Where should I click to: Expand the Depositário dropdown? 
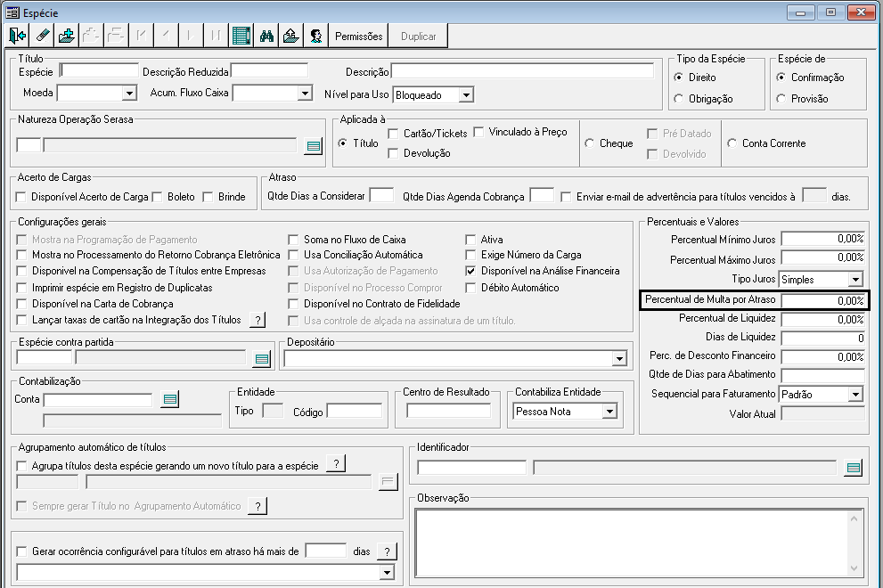[619, 359]
